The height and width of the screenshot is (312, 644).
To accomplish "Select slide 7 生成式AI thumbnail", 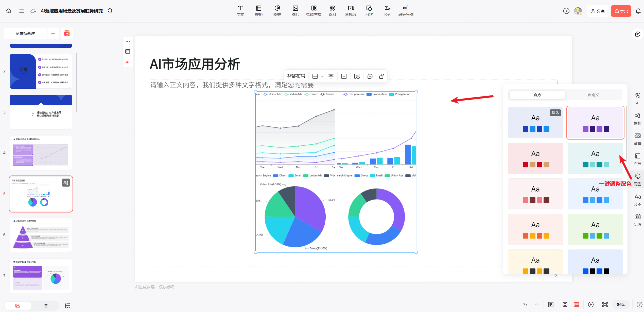I will [x=41, y=276].
